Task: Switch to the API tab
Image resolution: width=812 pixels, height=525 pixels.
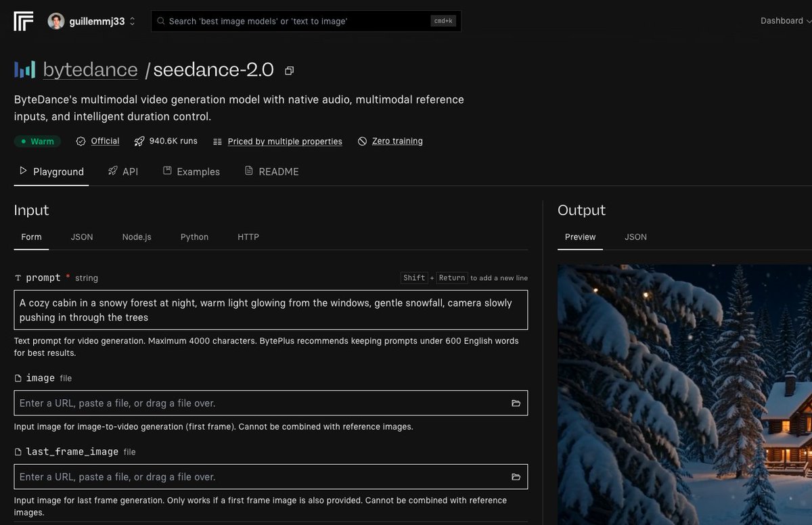Action: [123, 172]
